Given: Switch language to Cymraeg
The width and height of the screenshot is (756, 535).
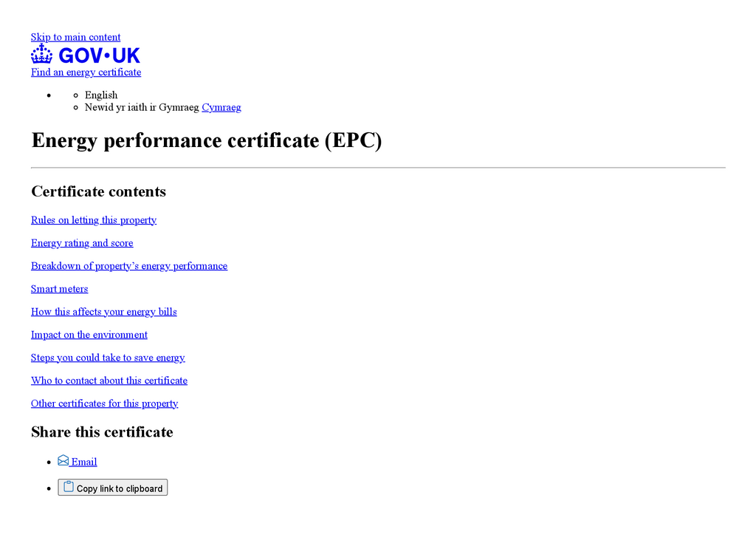Looking at the screenshot, I should pos(221,107).
